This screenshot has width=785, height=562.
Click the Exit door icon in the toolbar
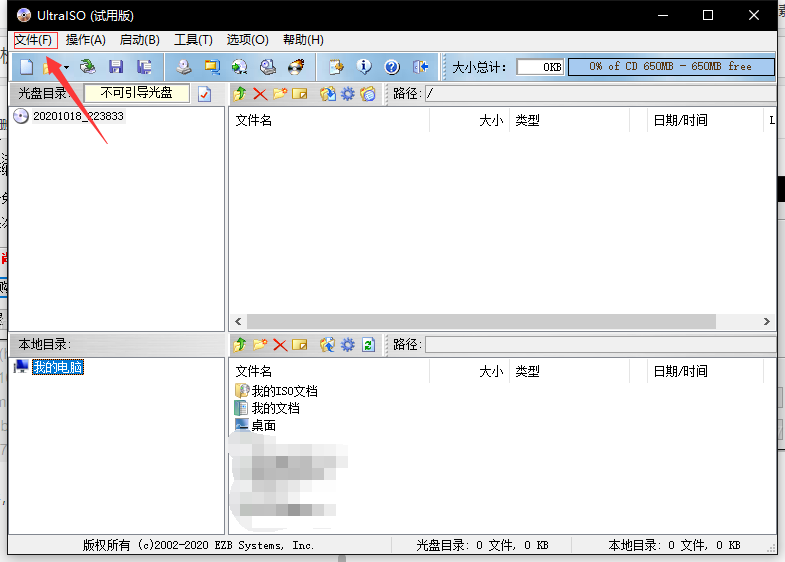420,67
